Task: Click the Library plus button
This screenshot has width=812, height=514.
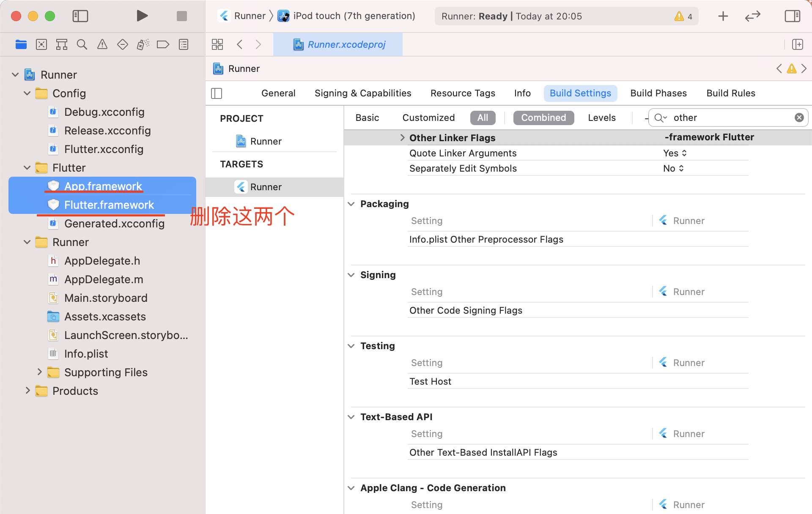Action: click(x=723, y=16)
